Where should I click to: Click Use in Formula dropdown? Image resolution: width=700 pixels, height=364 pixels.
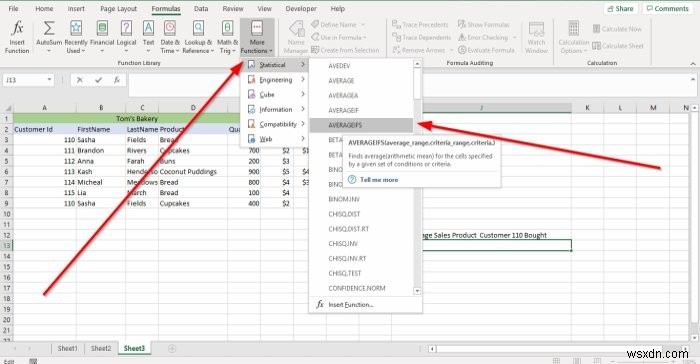339,37
